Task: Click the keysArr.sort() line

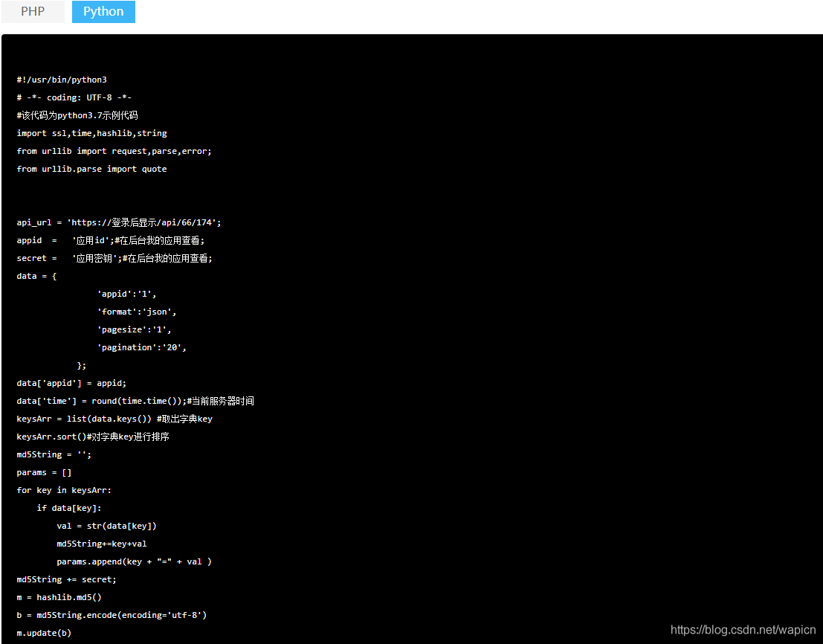Action: (x=93, y=437)
